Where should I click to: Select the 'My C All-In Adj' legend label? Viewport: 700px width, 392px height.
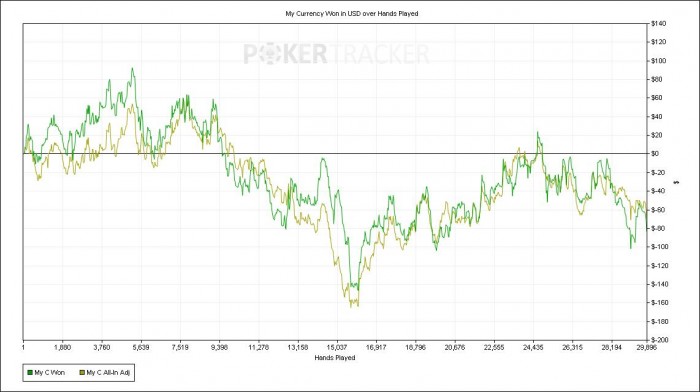tap(108, 372)
